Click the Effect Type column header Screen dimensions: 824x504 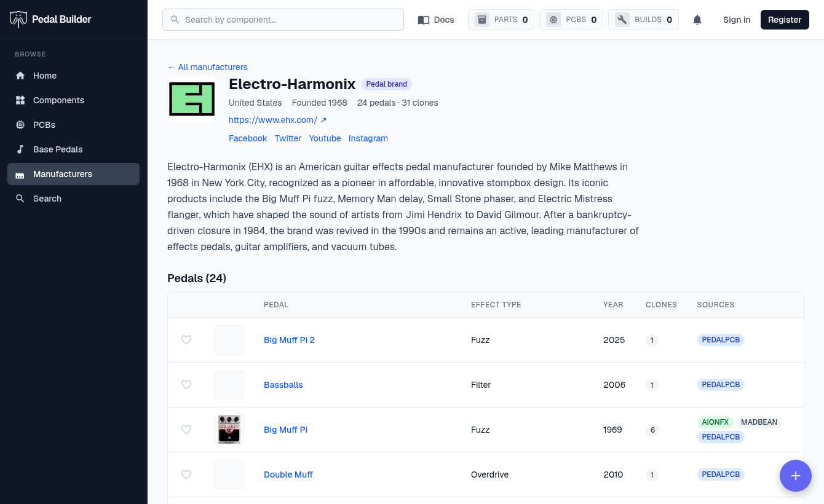click(x=496, y=305)
